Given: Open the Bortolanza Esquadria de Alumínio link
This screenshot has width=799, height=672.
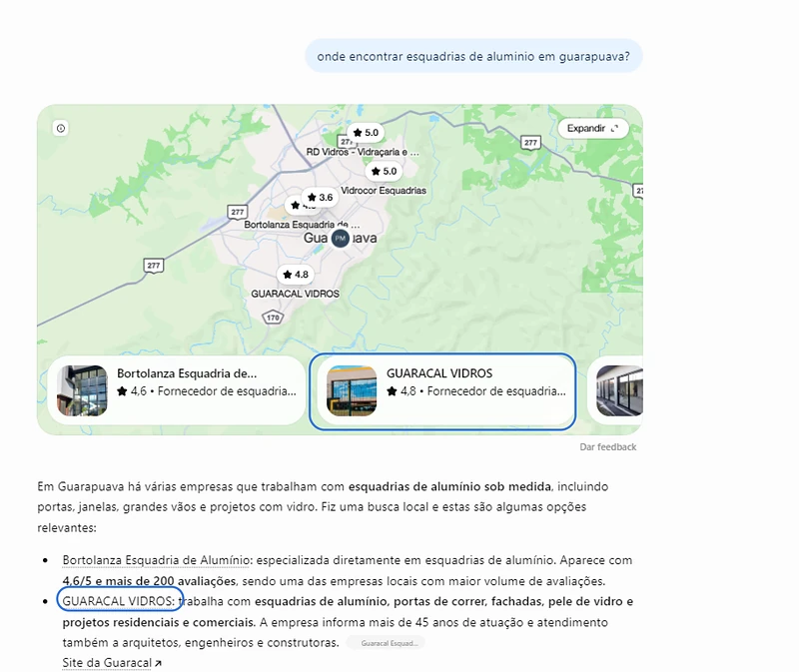Looking at the screenshot, I should pyautogui.click(x=156, y=560).
